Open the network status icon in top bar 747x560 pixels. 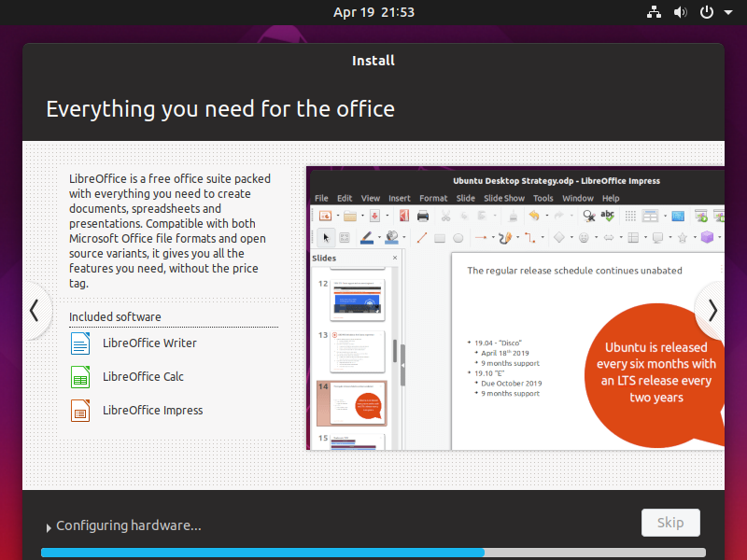click(654, 12)
